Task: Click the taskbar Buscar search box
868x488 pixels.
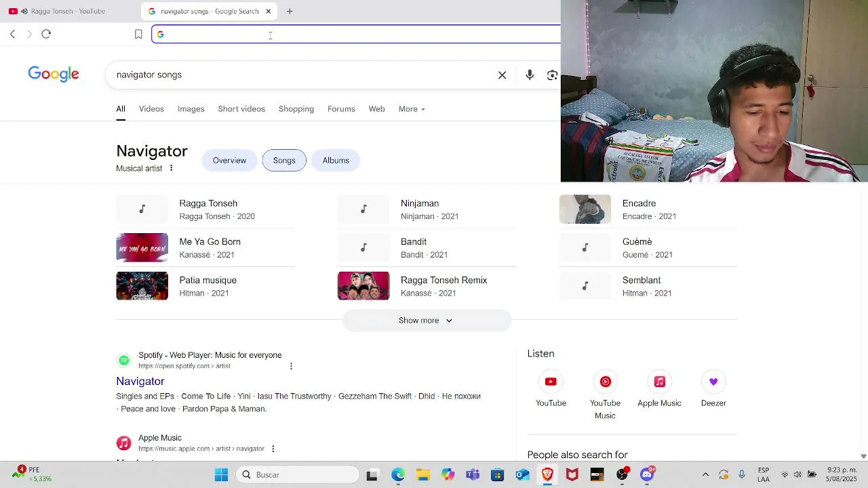Action: coord(298,475)
